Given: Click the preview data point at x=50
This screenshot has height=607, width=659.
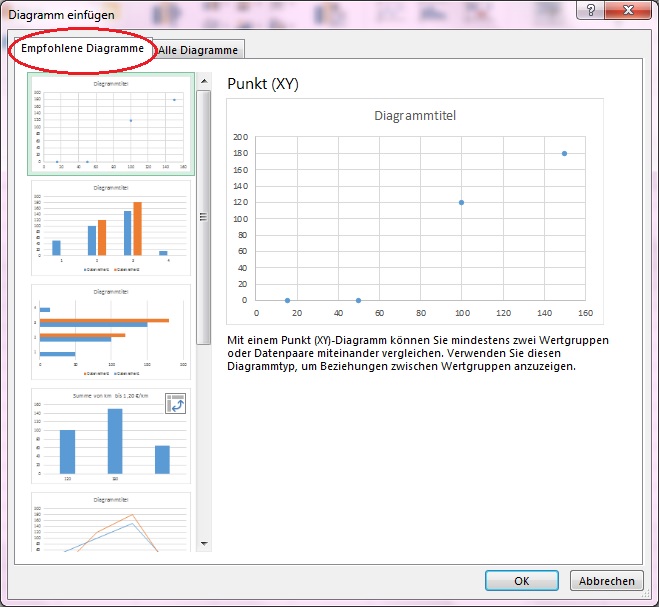Looking at the screenshot, I should click(x=358, y=300).
